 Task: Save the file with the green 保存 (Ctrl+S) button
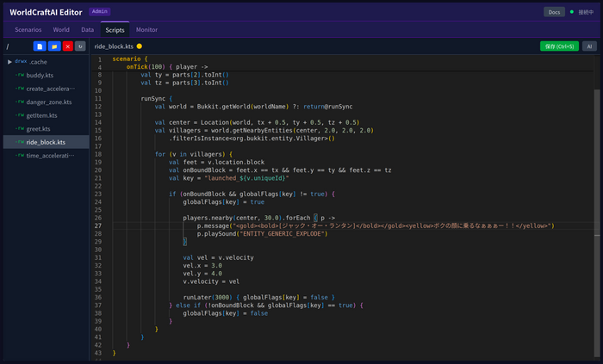[x=559, y=46]
